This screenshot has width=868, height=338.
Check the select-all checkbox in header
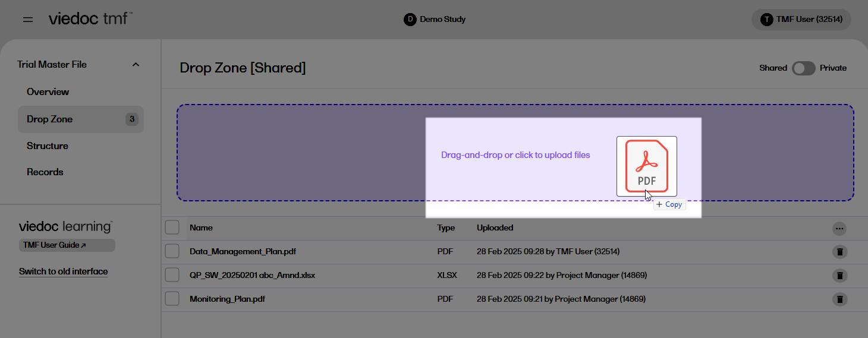point(172,228)
